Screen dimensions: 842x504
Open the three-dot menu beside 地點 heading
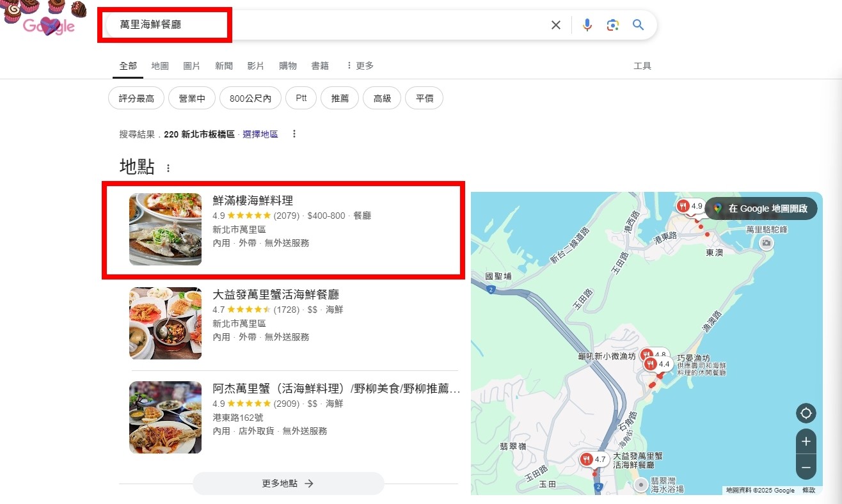pos(168,168)
